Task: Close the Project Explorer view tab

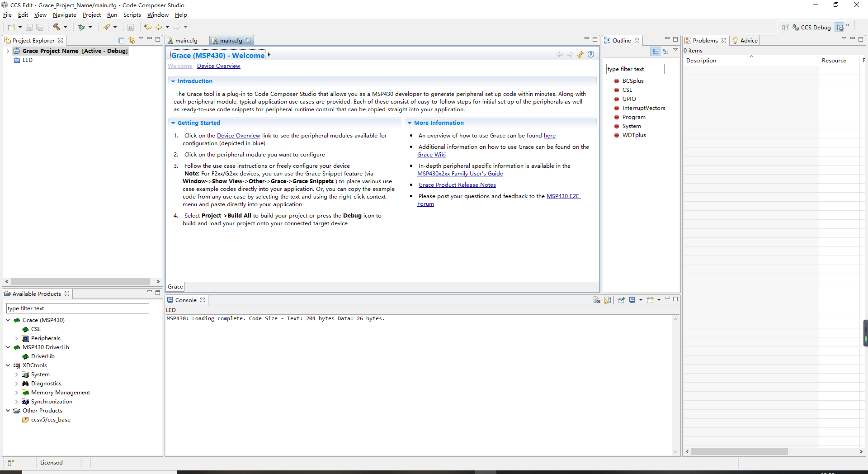Action: [61, 40]
